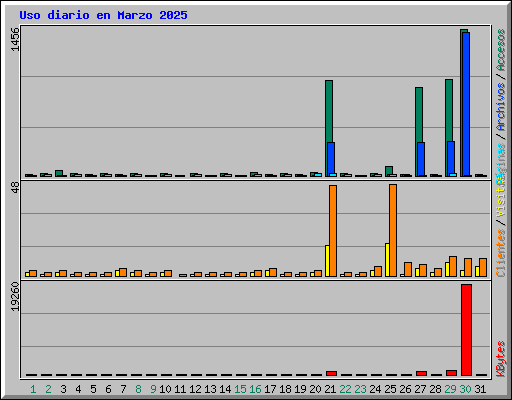
Task: Click the orange Clientes bar for day 21
Action: 333,231
